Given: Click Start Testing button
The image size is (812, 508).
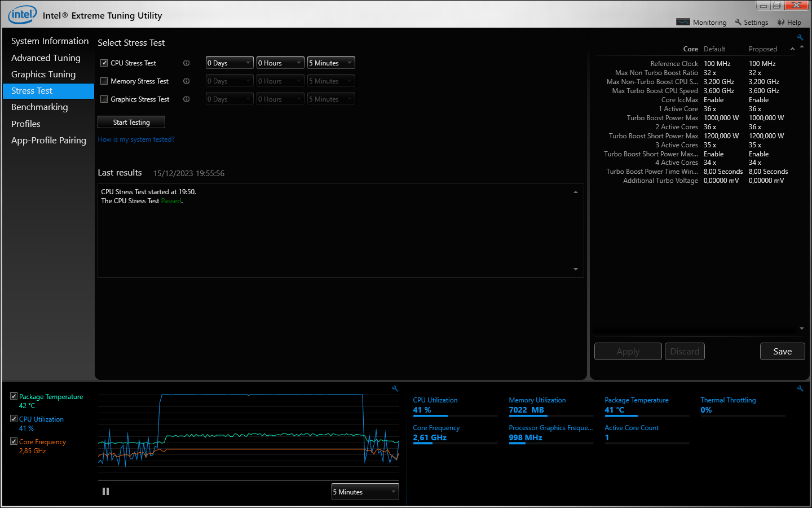Looking at the screenshot, I should coord(131,122).
